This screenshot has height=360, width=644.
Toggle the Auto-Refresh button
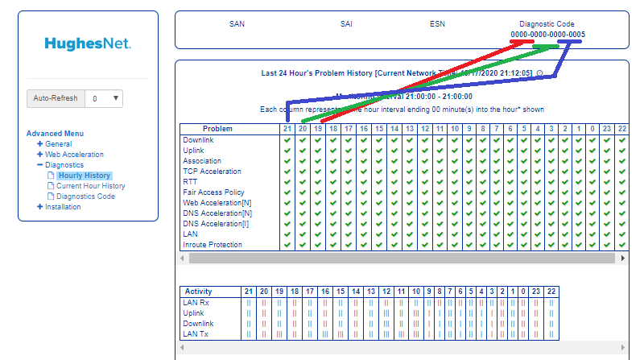click(56, 98)
